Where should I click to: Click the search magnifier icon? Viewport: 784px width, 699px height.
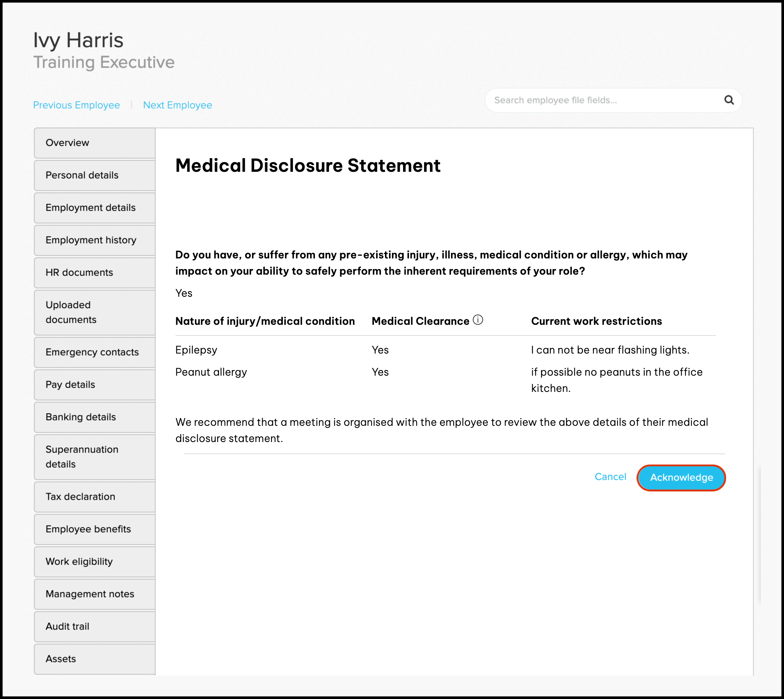729,100
